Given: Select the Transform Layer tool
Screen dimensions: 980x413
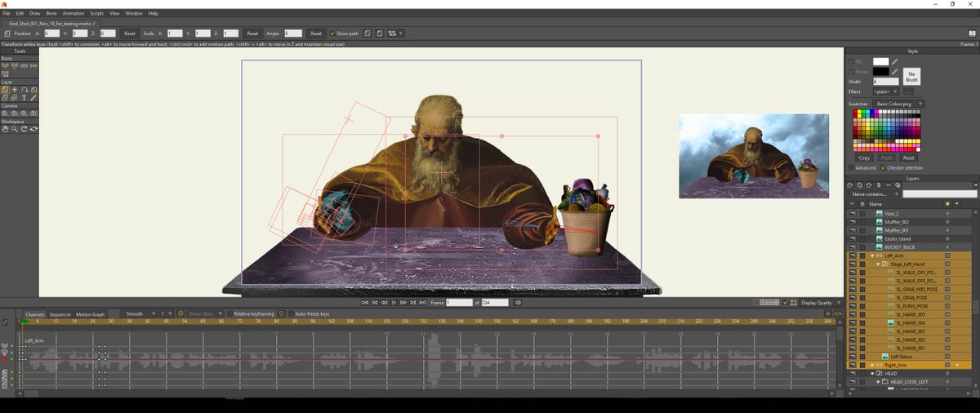Looking at the screenshot, I should [5, 89].
